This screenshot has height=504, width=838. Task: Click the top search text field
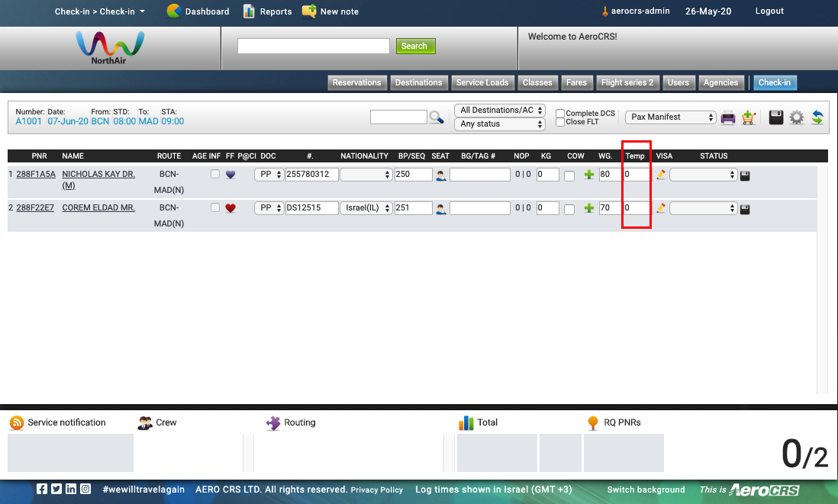coord(314,46)
